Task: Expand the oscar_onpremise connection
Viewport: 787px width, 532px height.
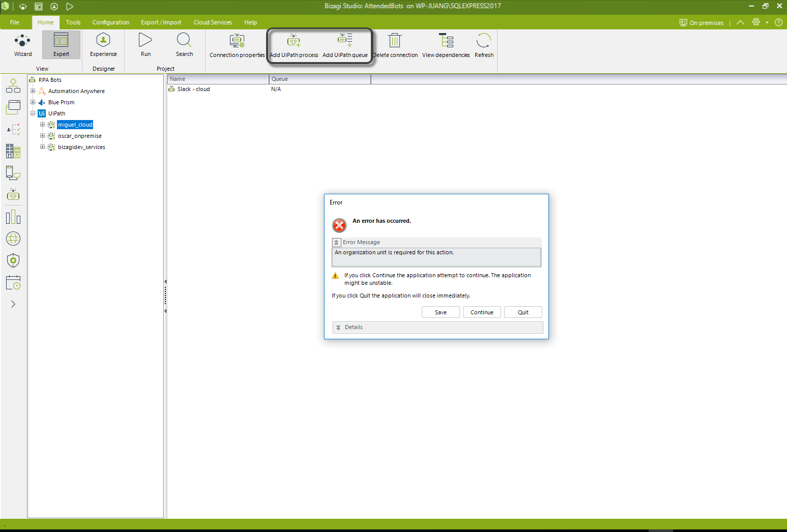Action: click(x=43, y=136)
